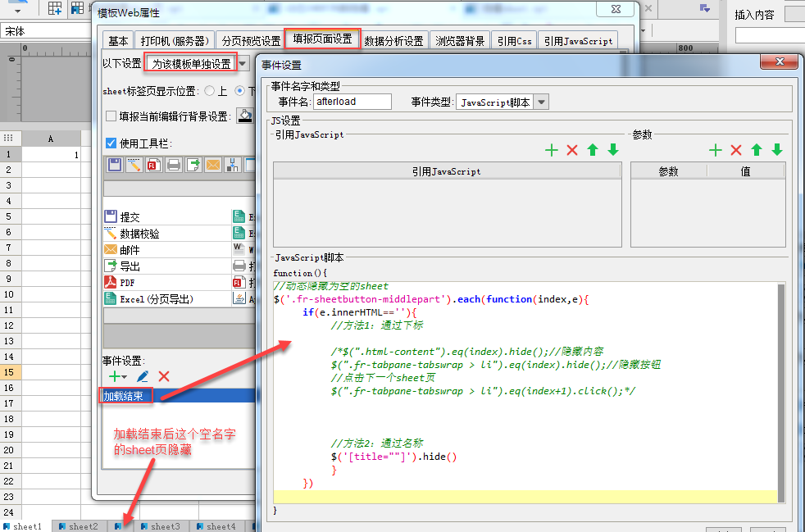The width and height of the screenshot is (805, 532).
Task: Click 值 column header
Action: [x=745, y=171]
